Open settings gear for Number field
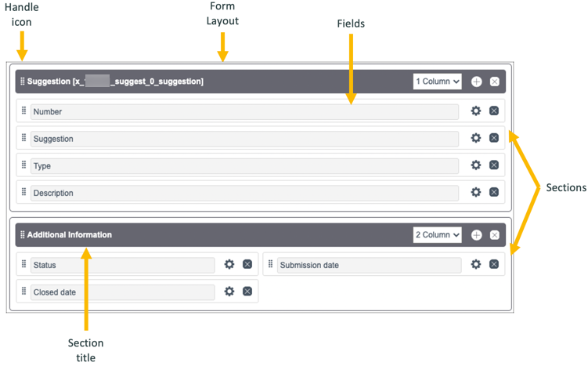588x366 pixels. pyautogui.click(x=475, y=111)
